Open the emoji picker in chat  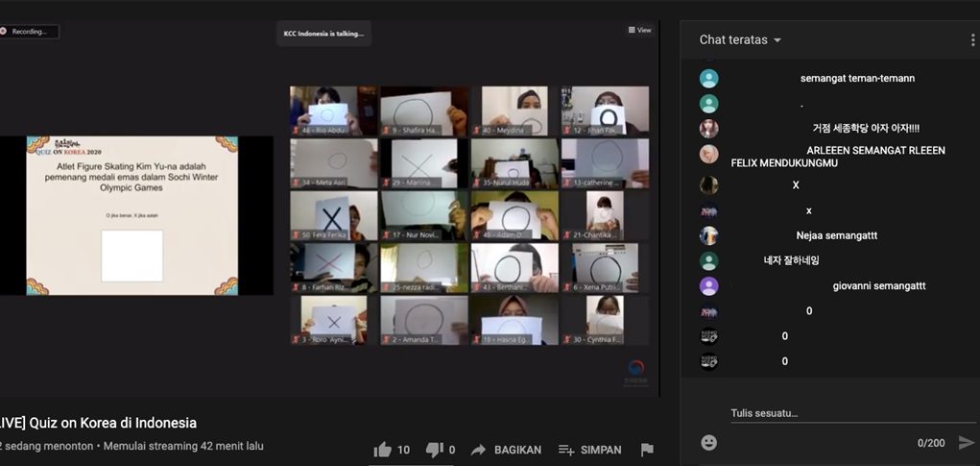tap(708, 442)
